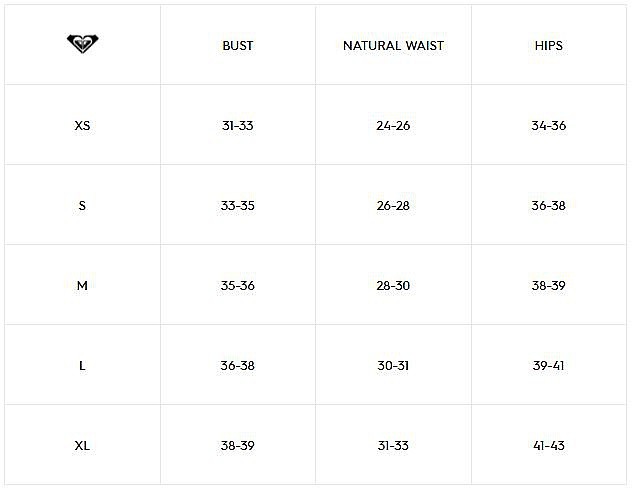The image size is (632, 500).
Task: Click the XL size row label
Action: pyautogui.click(x=82, y=446)
